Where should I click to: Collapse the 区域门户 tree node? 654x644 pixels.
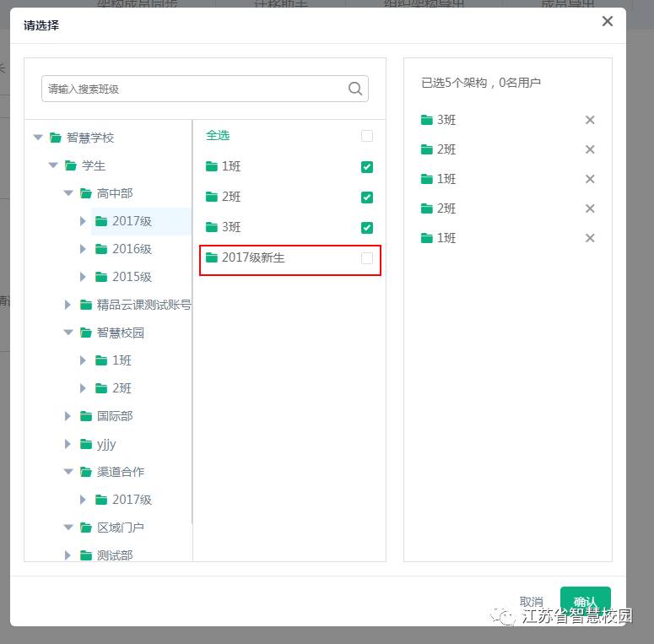[68, 528]
